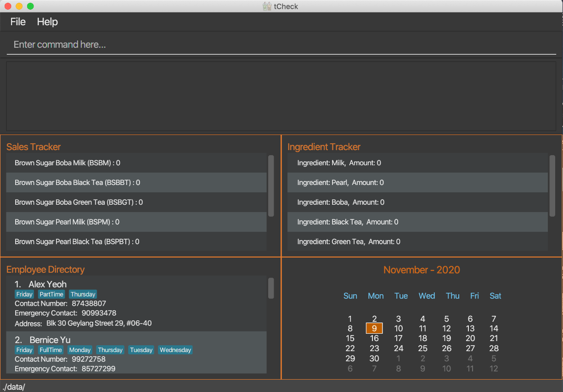The width and height of the screenshot is (563, 392).
Task: Select November 16 on the calendar
Action: click(374, 338)
